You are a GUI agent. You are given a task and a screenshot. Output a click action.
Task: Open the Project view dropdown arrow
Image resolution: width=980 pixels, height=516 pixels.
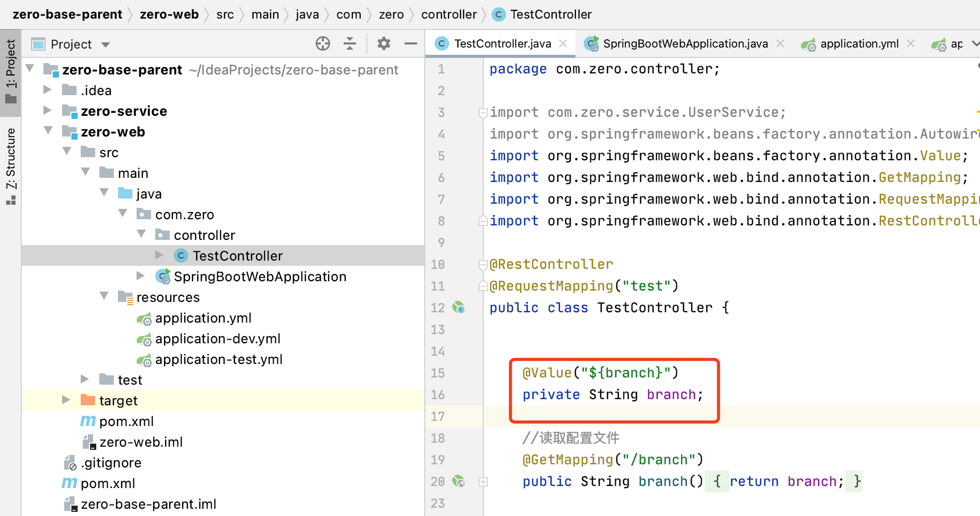106,44
